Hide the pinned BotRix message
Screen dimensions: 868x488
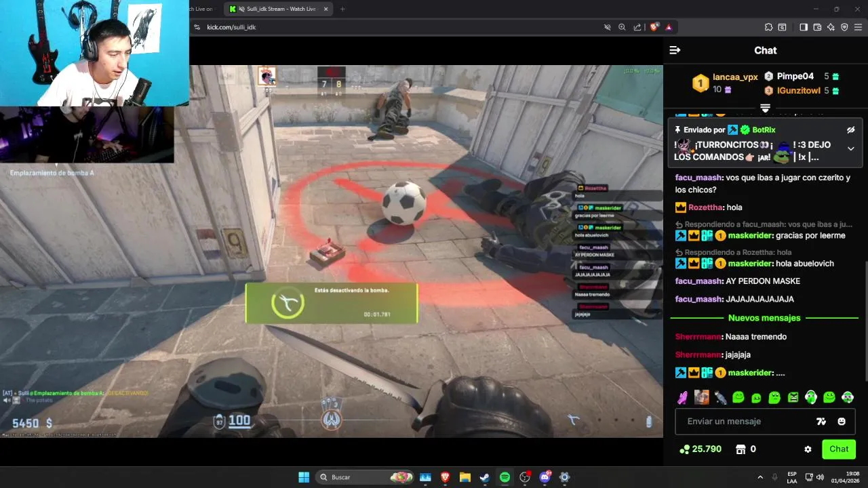[851, 129]
